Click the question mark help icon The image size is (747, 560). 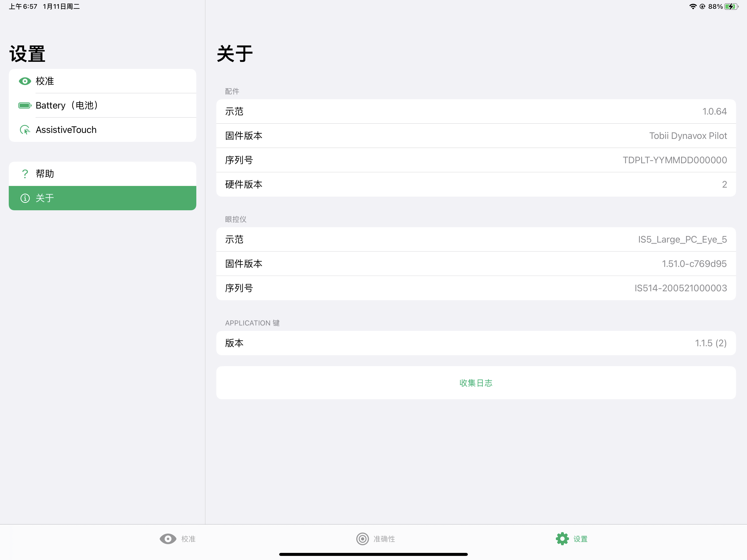click(x=25, y=174)
